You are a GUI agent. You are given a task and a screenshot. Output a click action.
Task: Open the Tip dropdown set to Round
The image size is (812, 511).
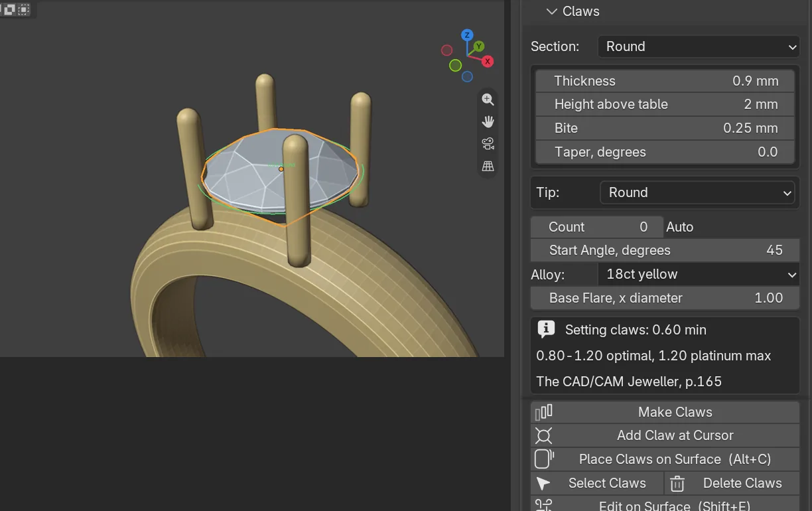[x=697, y=192]
